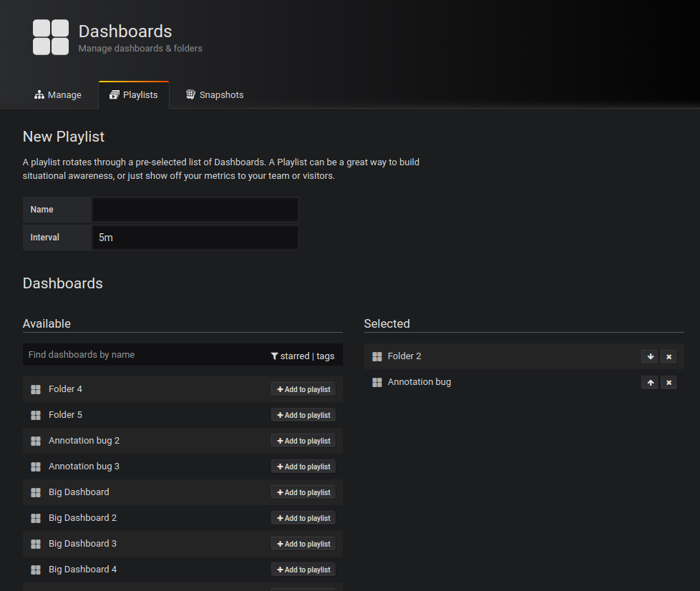
Task: Click the Dashboards squares icon in the header
Action: pyautogui.click(x=50, y=37)
